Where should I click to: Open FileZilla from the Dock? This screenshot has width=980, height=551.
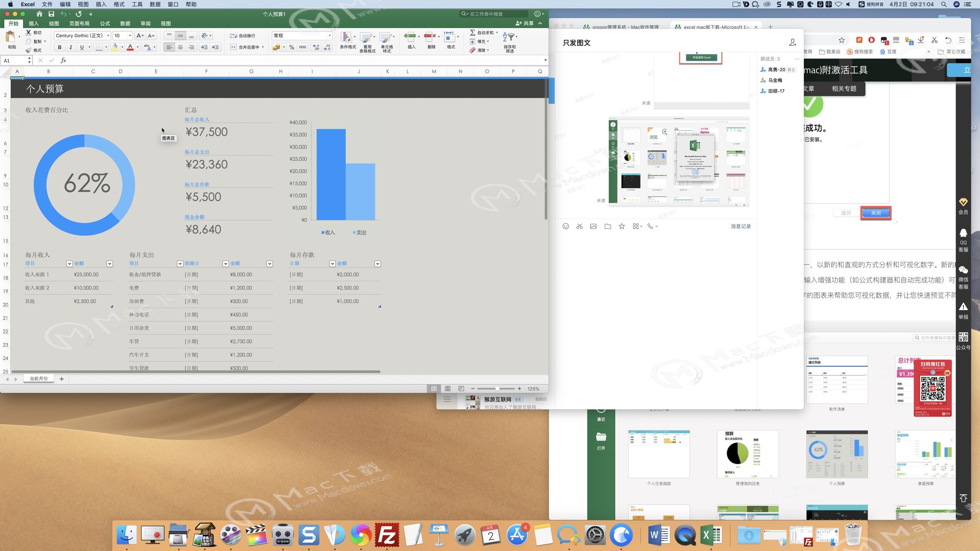pyautogui.click(x=387, y=535)
